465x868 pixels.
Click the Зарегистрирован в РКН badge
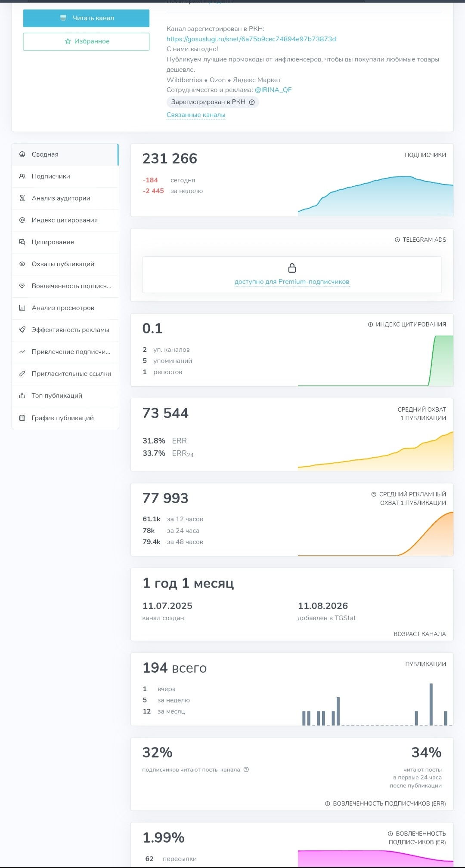click(213, 102)
